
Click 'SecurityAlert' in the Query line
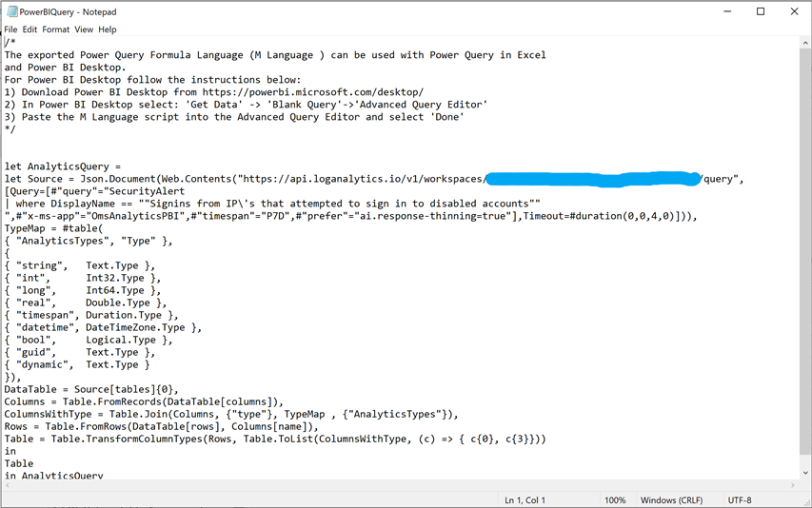(x=147, y=191)
